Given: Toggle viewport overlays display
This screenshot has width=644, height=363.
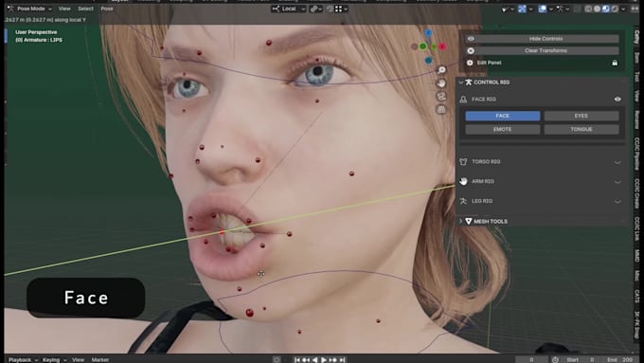Looking at the screenshot, I should [x=542, y=9].
